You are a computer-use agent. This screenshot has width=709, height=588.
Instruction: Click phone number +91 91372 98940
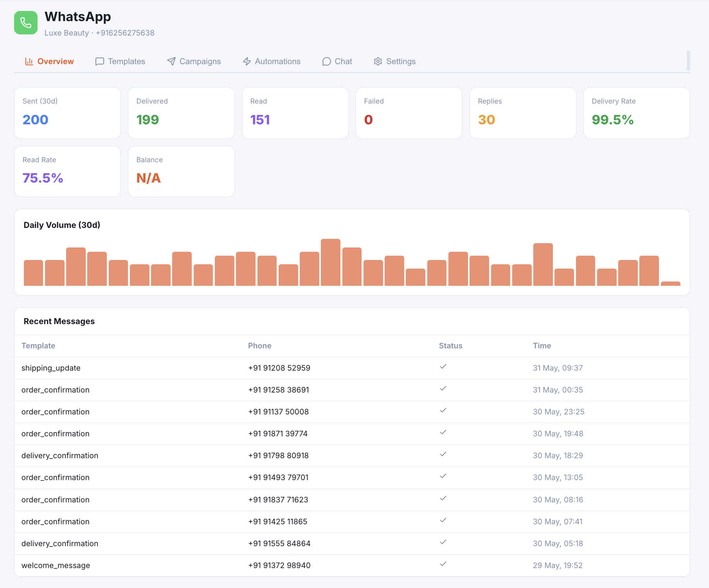[x=279, y=565]
